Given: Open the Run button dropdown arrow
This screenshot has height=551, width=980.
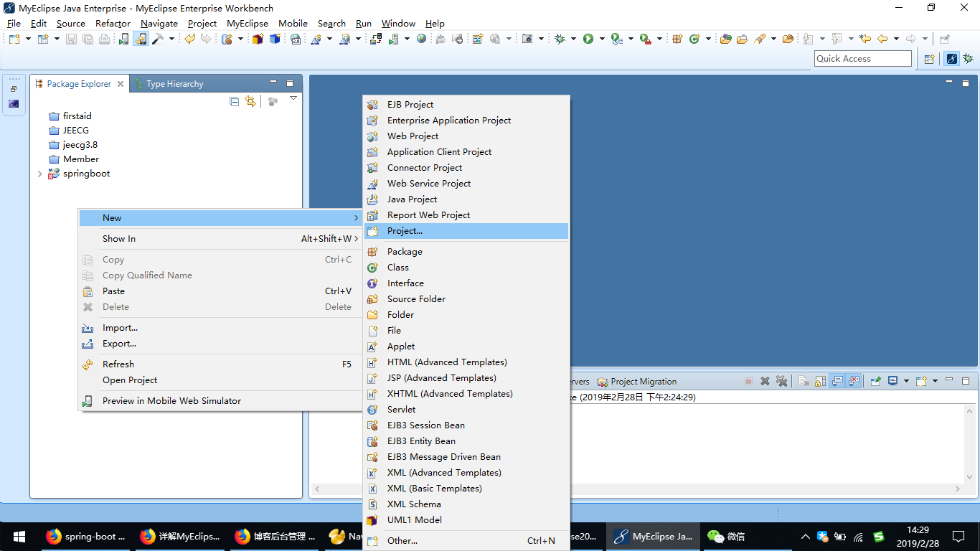Looking at the screenshot, I should (602, 39).
